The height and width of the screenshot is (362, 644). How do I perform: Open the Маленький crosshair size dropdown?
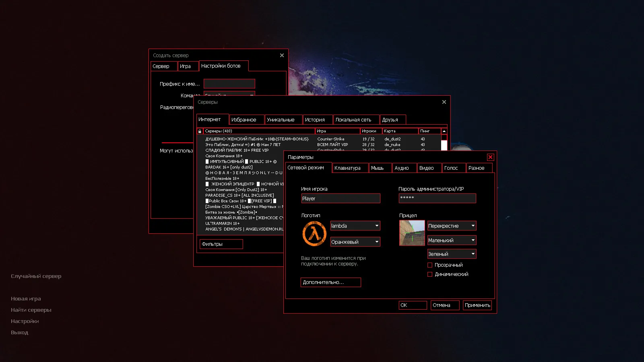tap(452, 241)
